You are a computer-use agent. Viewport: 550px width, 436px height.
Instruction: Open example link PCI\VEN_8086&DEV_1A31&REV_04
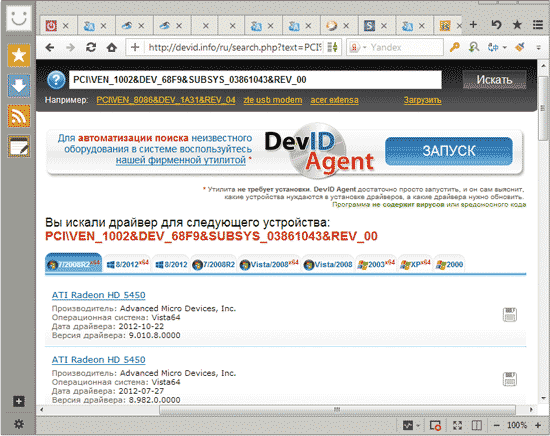[x=166, y=100]
